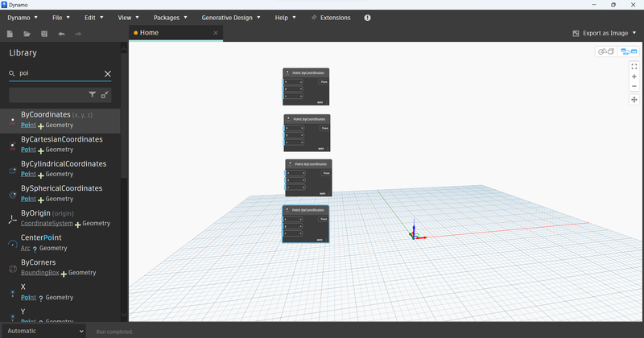The width and height of the screenshot is (644, 338).
Task: Click the Dynamo app logo in the title bar
Action: coord(4,5)
